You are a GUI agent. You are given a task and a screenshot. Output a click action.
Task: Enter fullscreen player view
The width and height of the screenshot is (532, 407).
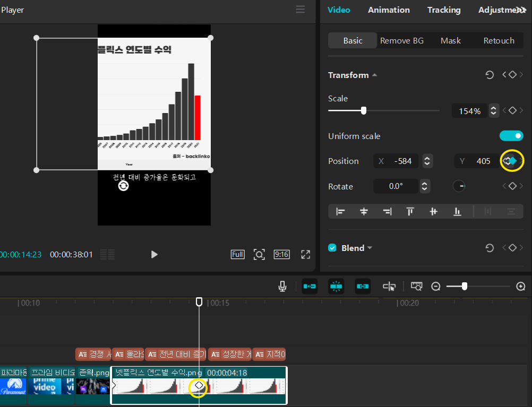(x=306, y=254)
